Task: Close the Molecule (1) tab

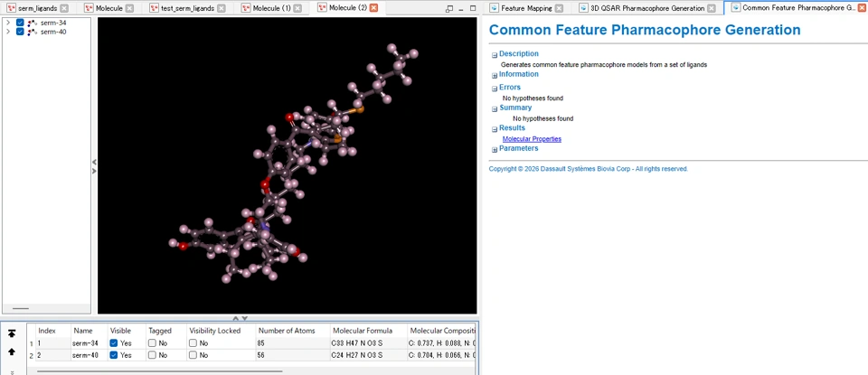Action: point(297,8)
